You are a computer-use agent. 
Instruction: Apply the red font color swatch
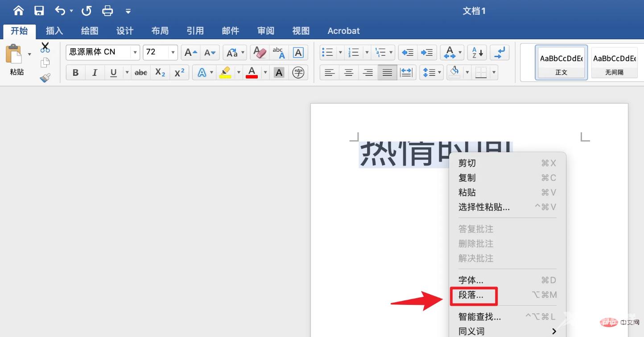click(252, 72)
